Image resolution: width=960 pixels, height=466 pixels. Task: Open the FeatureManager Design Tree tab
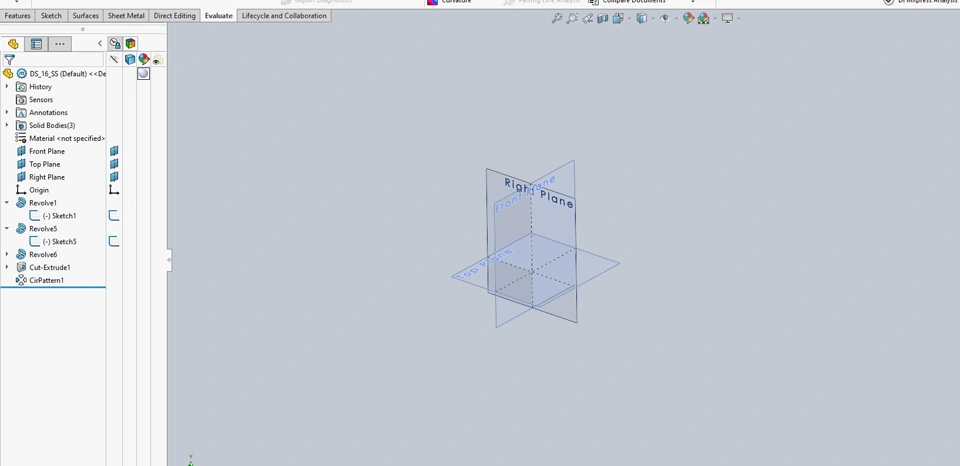click(x=13, y=43)
